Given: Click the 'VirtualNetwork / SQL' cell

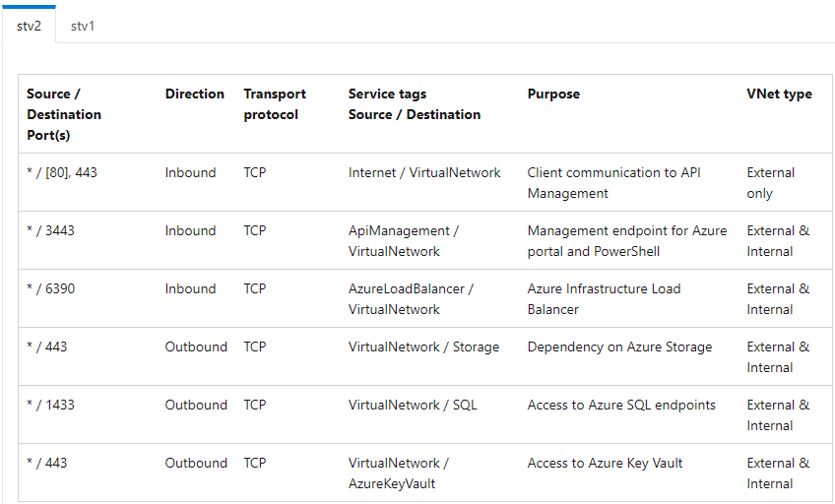Looking at the screenshot, I should [413, 405].
